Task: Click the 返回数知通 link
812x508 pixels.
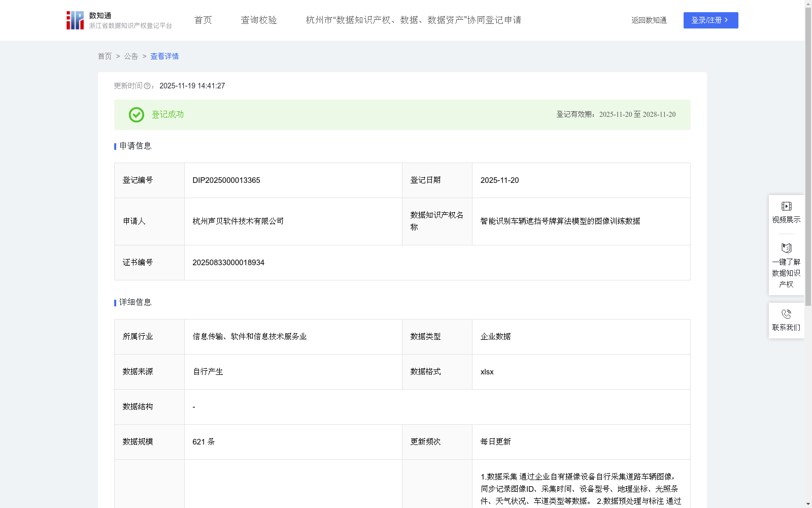Action: click(x=649, y=20)
